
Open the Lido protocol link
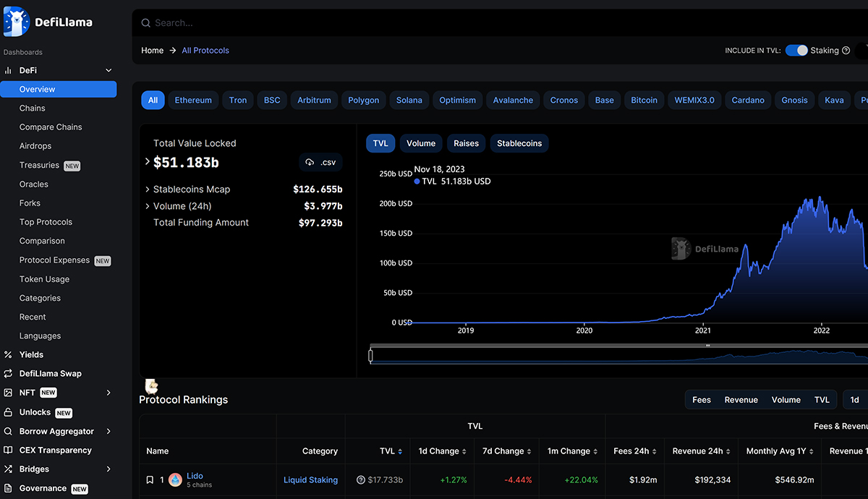pos(195,476)
